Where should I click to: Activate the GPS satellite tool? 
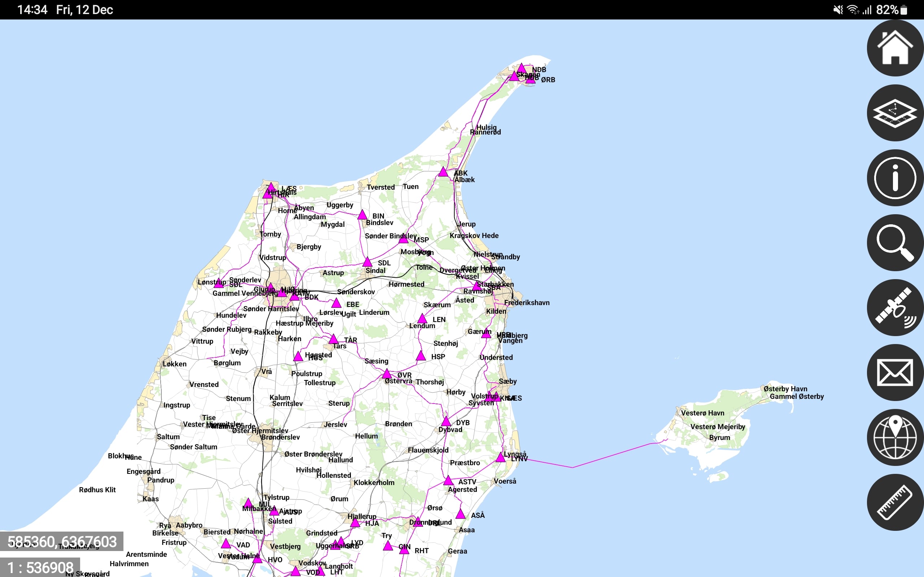pos(895,308)
